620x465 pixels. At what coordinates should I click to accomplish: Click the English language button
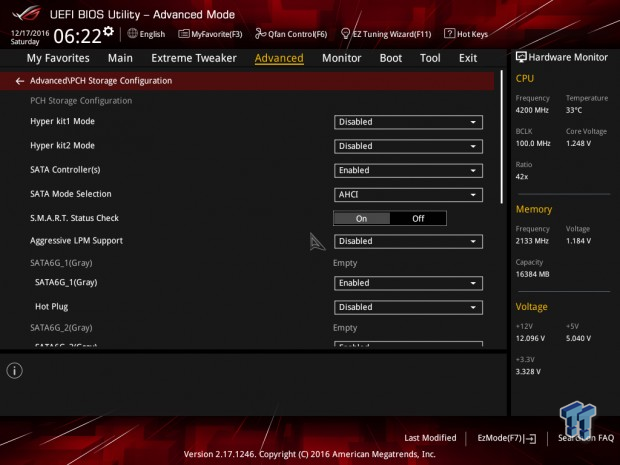[146, 34]
